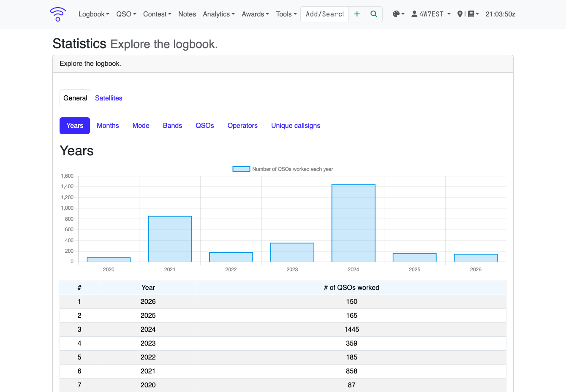View the QSOs statistics

point(205,126)
